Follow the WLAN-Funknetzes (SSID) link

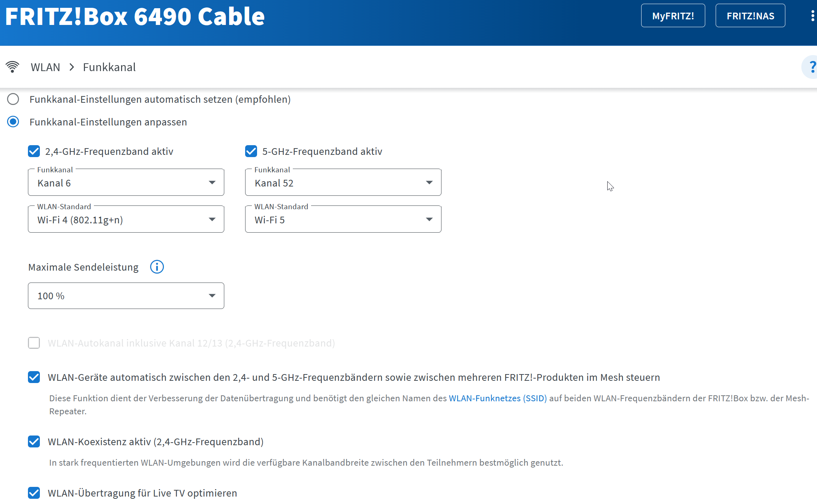coord(497,398)
